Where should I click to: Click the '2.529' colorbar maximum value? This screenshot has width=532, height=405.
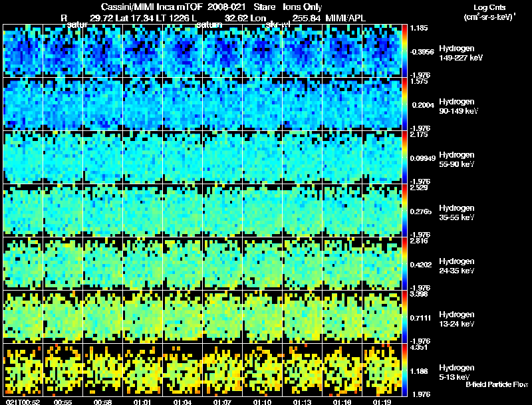[x=419, y=188]
